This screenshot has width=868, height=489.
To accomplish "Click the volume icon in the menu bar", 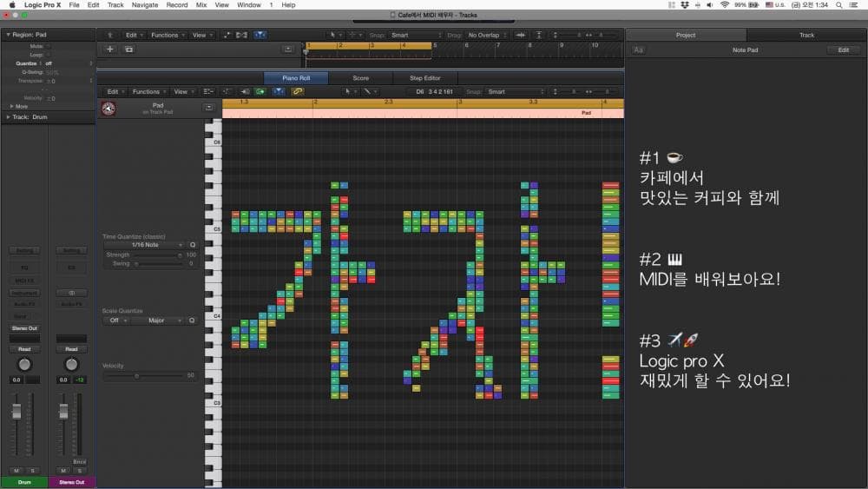I will coord(710,5).
